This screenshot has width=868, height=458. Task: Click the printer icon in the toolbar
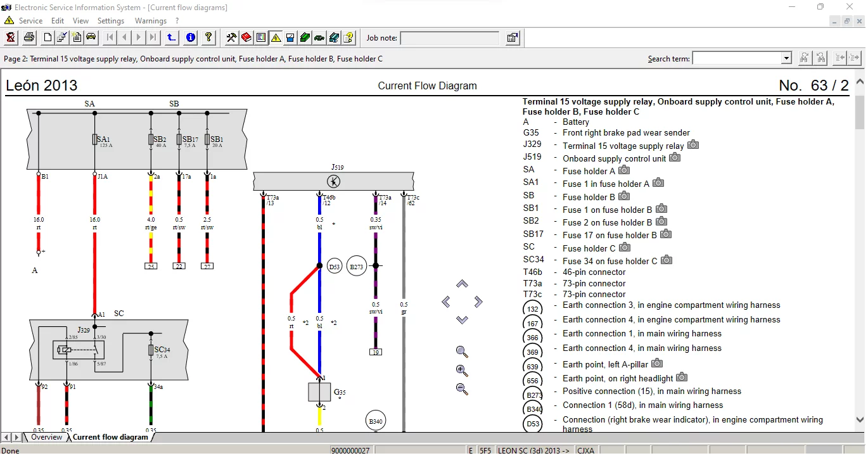pyautogui.click(x=29, y=38)
